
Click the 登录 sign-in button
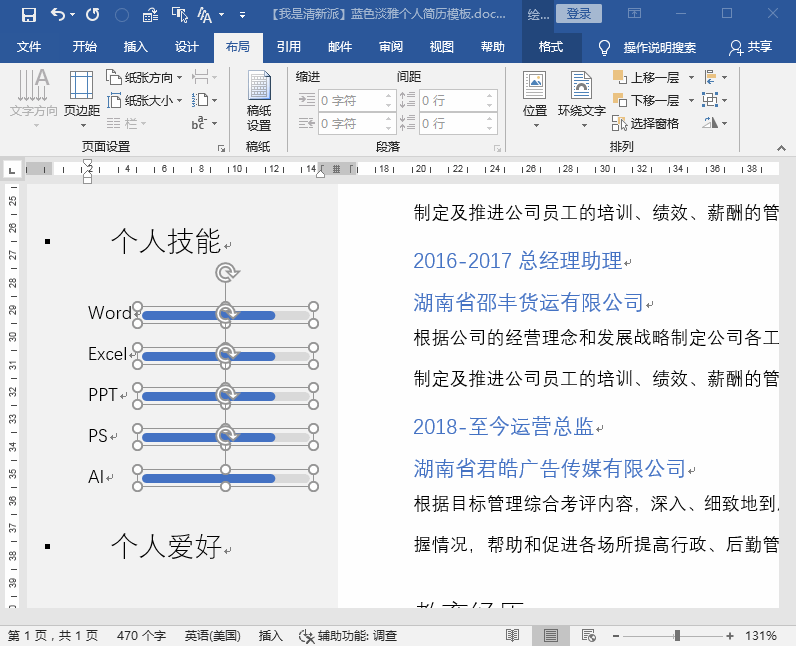pyautogui.click(x=579, y=14)
